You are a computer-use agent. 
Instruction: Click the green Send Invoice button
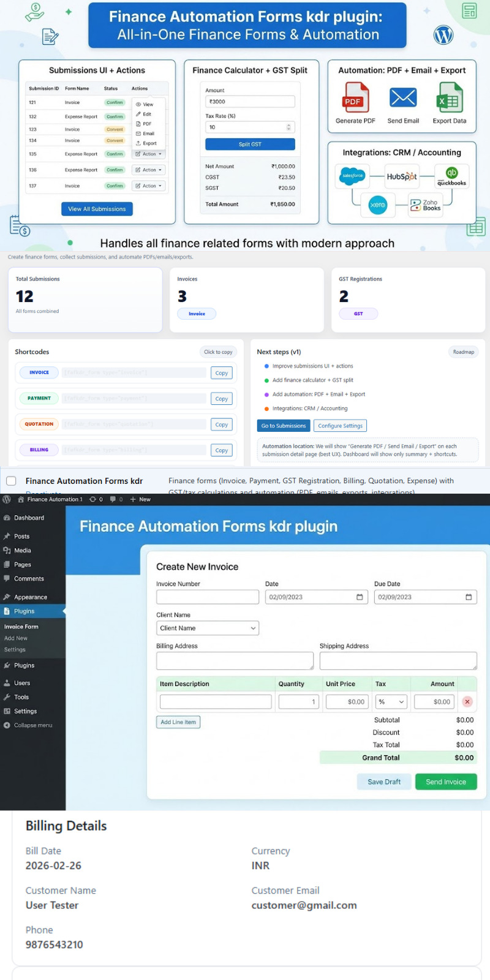446,782
